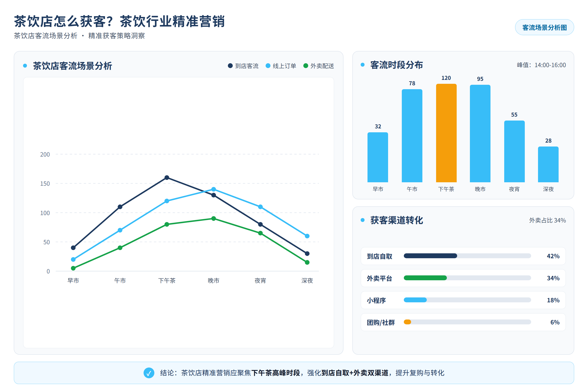Click the 夜宵 label under the bar chart
588x392 pixels.
(514, 189)
